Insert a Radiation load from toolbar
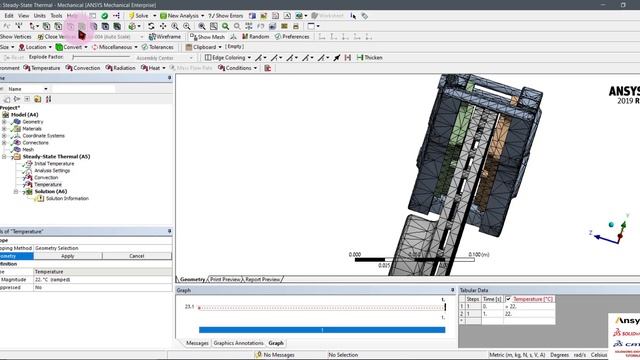This screenshot has width=640, height=360. [120, 68]
